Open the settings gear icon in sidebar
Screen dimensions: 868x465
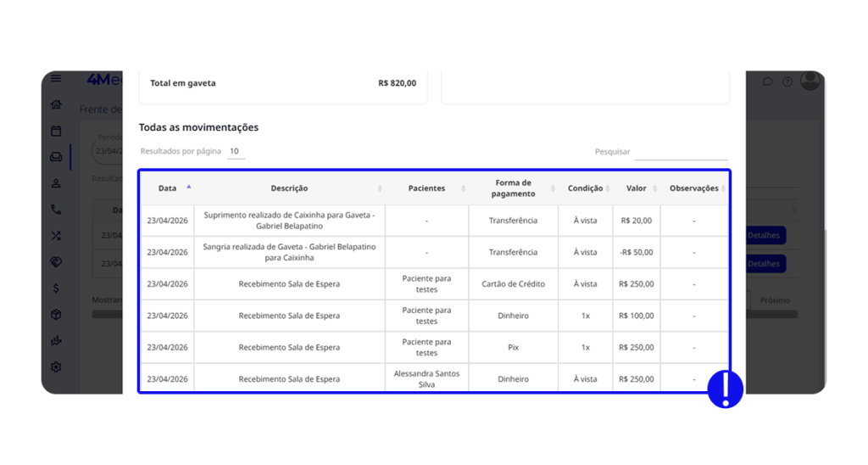tap(56, 367)
